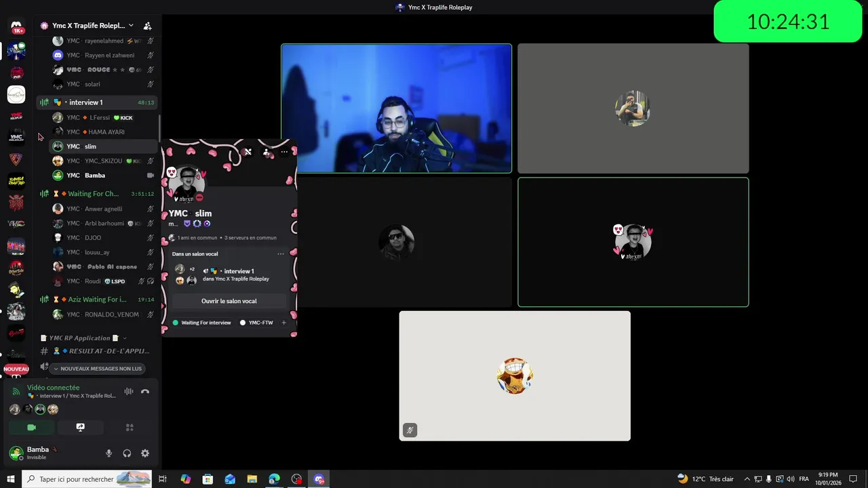
Task: Click Ouvrir le salon vocal button
Action: 229,301
